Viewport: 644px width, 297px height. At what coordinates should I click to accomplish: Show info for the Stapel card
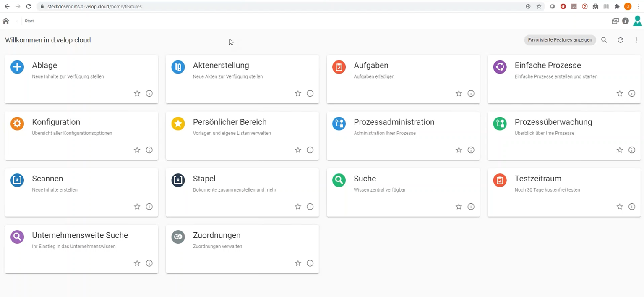(310, 207)
